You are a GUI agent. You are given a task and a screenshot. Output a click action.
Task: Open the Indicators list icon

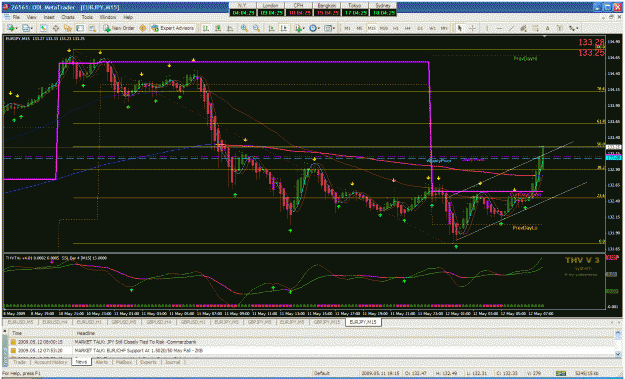299,28
